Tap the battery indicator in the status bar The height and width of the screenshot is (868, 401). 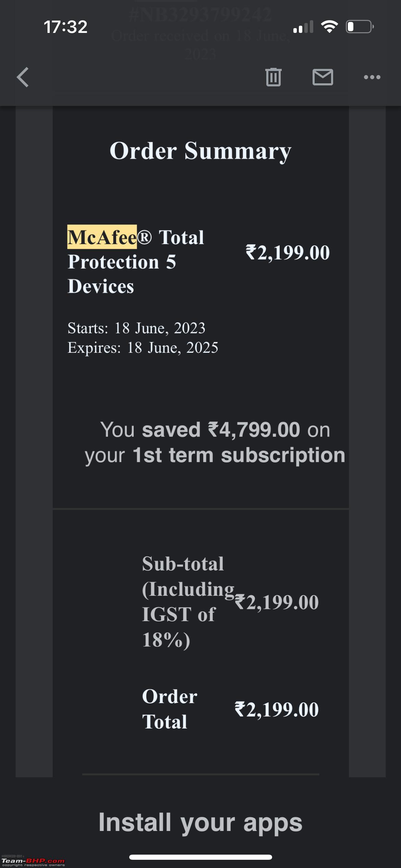click(x=360, y=26)
